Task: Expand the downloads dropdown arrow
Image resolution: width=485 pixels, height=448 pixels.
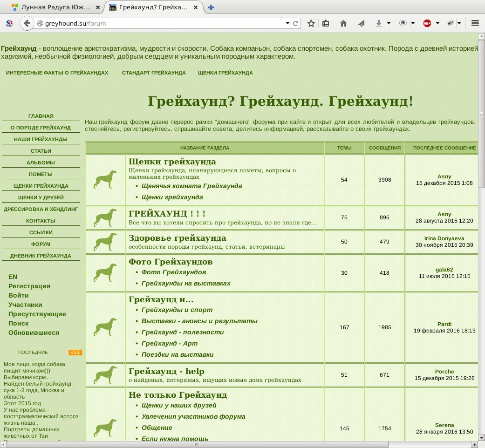Action: coord(389,23)
